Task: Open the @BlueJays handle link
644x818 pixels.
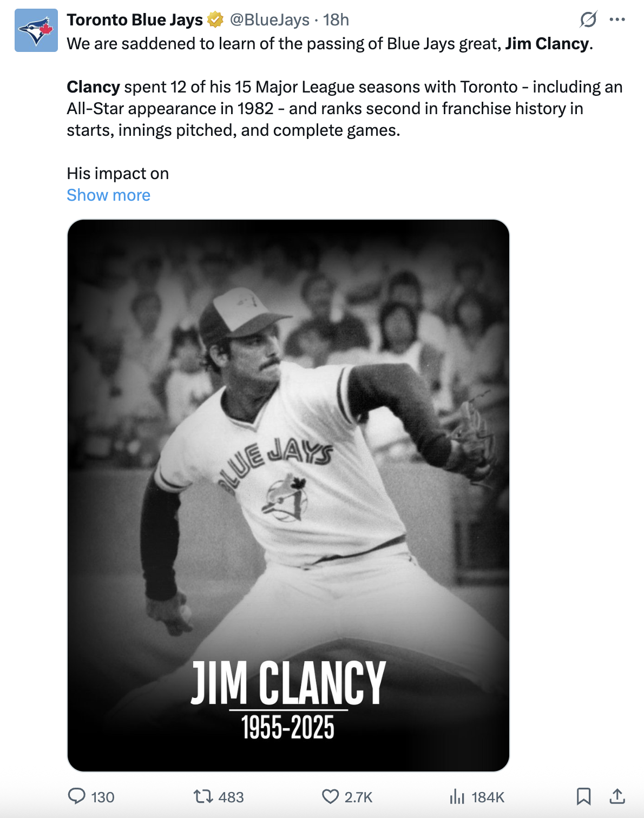Action: click(x=270, y=20)
